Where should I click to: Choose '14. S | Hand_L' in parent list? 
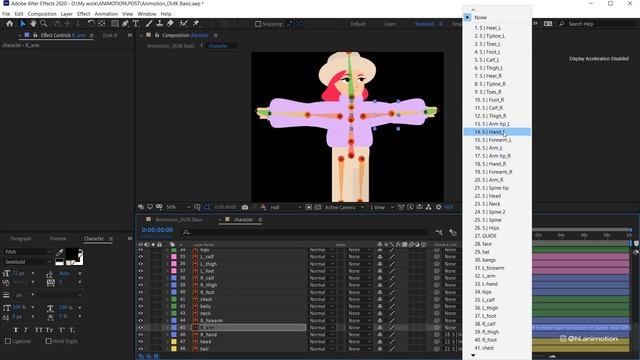(497, 132)
